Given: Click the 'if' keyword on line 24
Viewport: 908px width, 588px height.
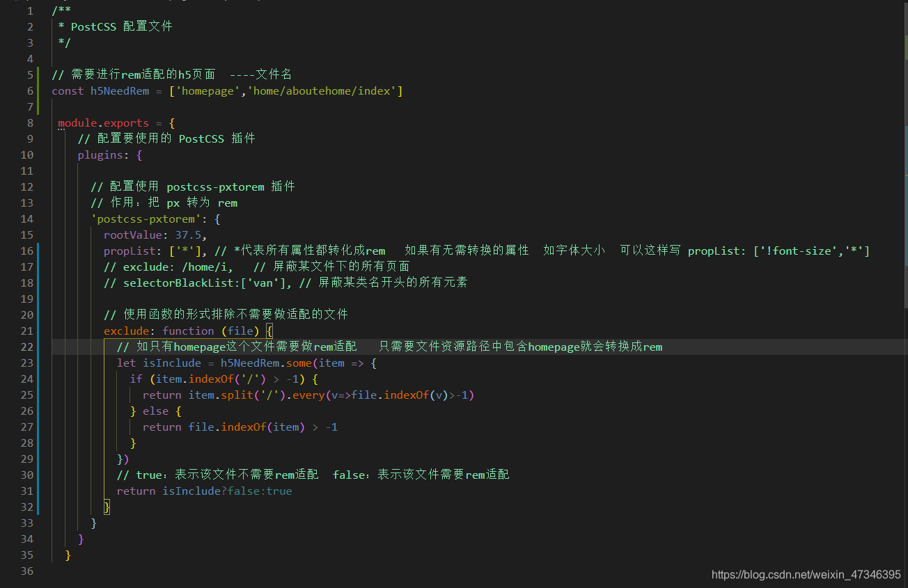Looking at the screenshot, I should (136, 379).
